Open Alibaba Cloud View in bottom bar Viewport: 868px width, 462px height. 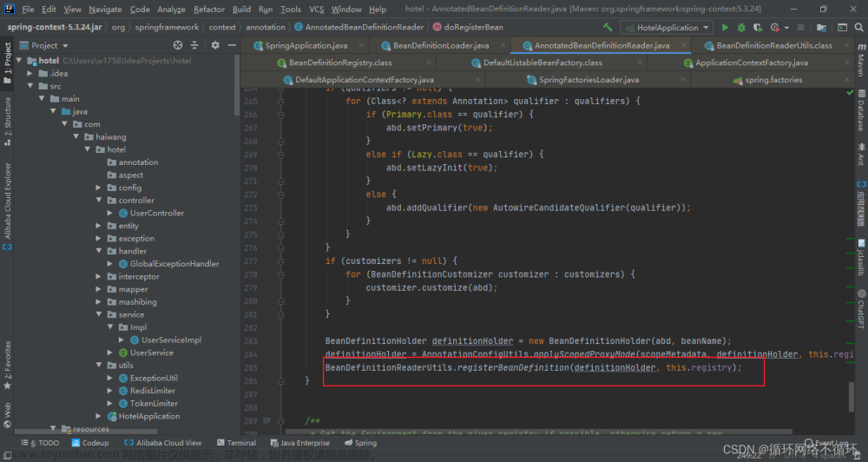pyautogui.click(x=163, y=443)
